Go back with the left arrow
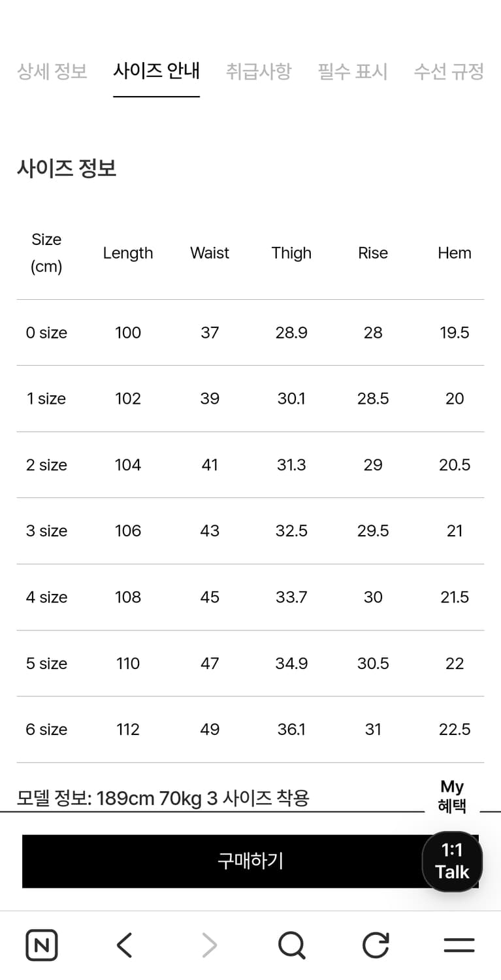The height and width of the screenshot is (980, 501). pos(124,945)
